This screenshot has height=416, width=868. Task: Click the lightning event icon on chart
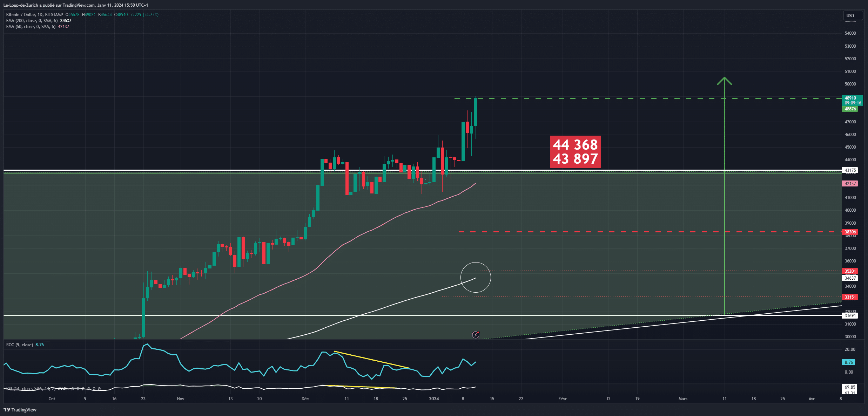click(476, 335)
